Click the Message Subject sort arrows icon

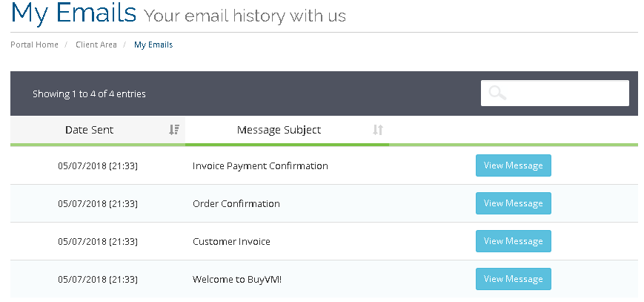[x=378, y=130]
